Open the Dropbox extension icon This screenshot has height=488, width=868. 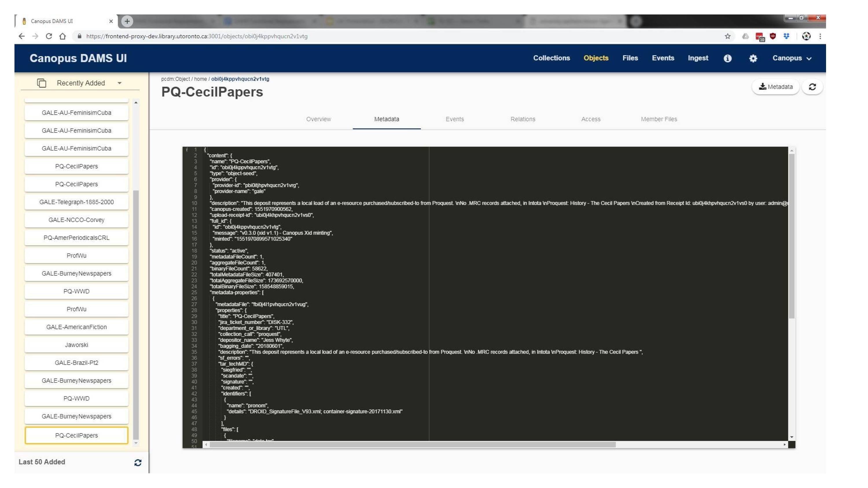click(x=786, y=36)
